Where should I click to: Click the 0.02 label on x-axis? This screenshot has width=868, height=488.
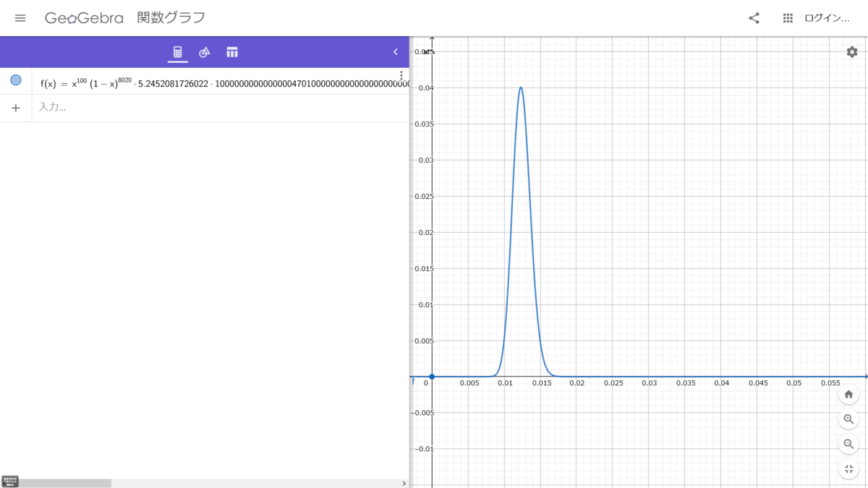(x=576, y=383)
